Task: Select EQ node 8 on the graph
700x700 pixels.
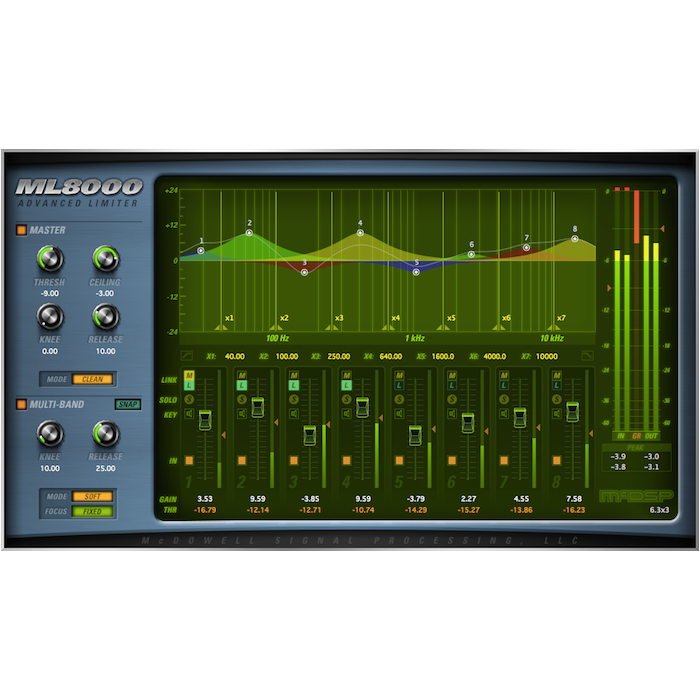Action: [575, 239]
